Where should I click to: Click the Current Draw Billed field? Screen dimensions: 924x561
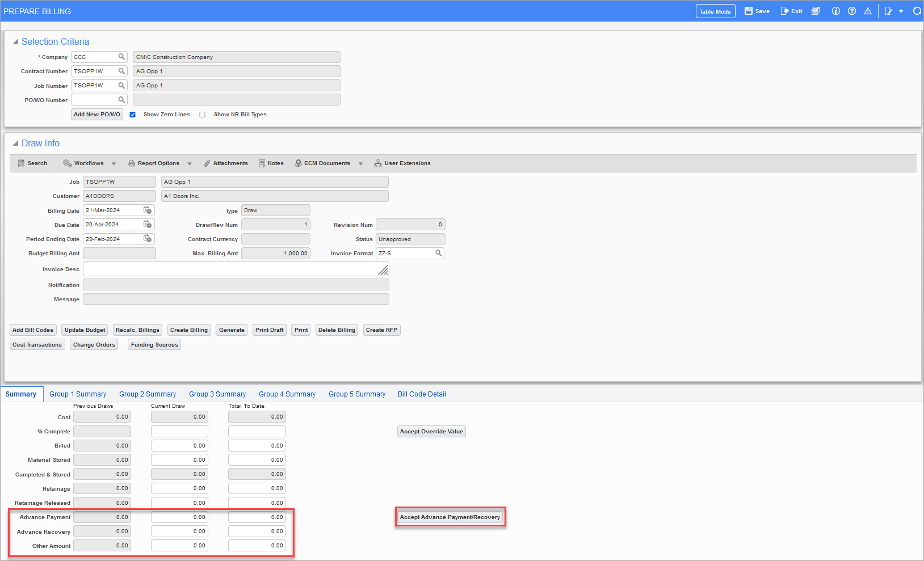point(179,446)
